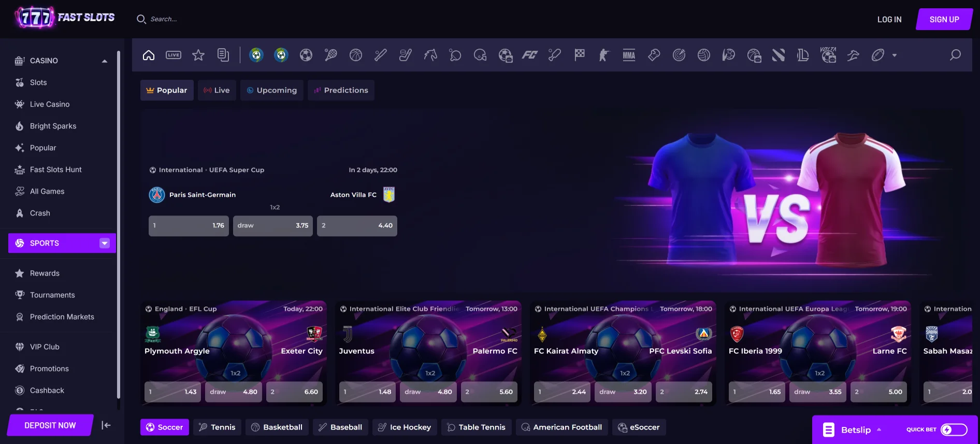This screenshot has height=444, width=980.
Task: Click the SIGN UP button
Action: 944,19
